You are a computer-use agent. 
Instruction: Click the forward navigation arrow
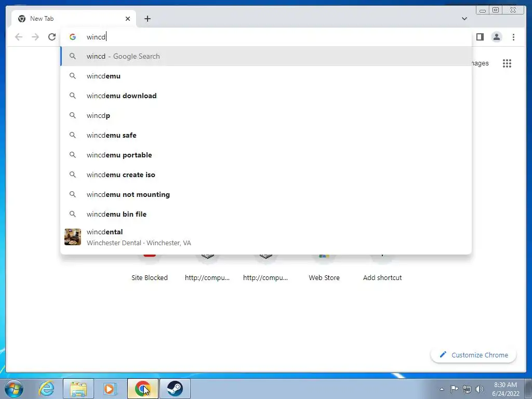pyautogui.click(x=35, y=37)
